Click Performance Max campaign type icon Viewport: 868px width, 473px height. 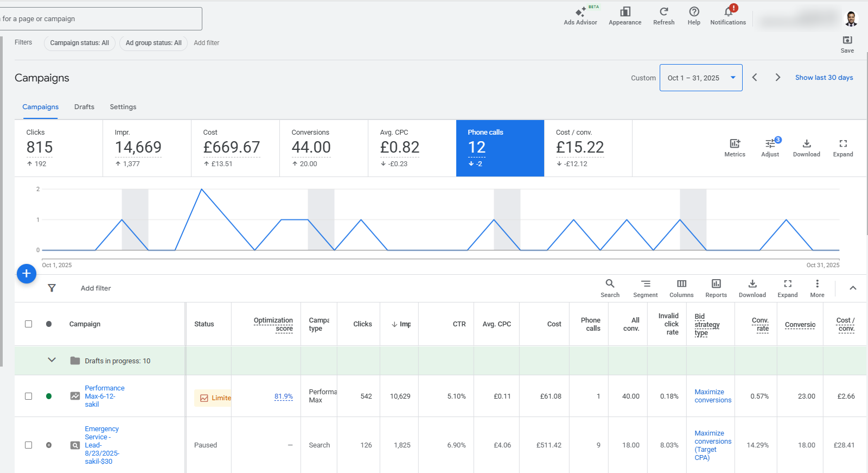coord(75,396)
